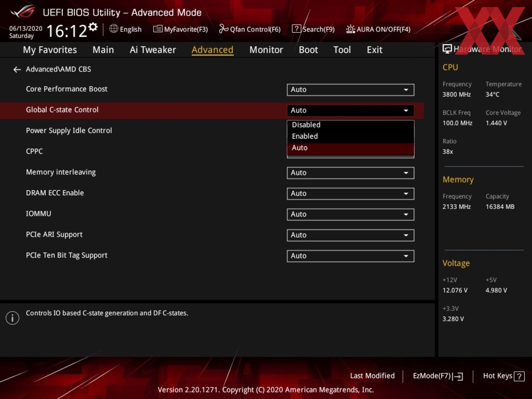This screenshot has width=532, height=399.
Task: Open MyFavorite(F3) list icon
Action: pos(158,29)
